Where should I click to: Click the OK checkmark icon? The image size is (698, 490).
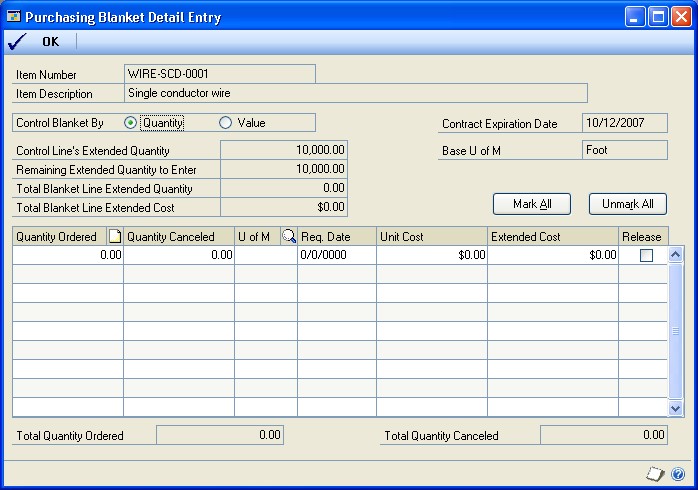pos(17,42)
